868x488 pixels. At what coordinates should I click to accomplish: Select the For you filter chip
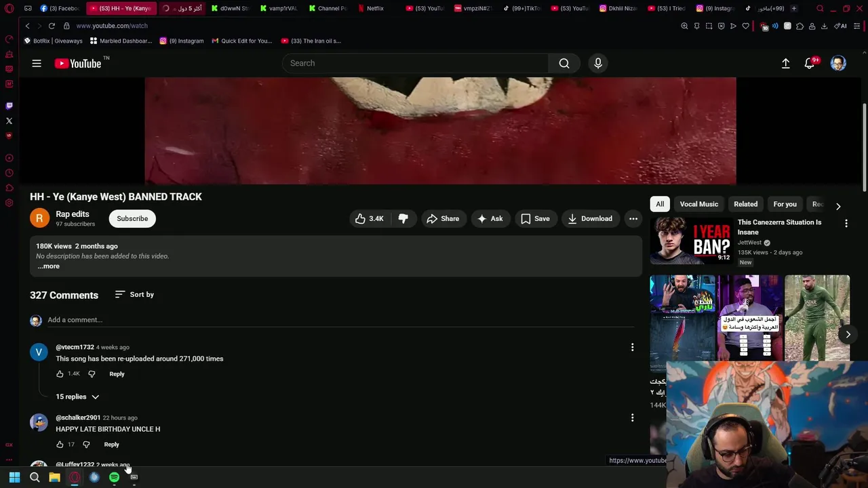point(785,204)
